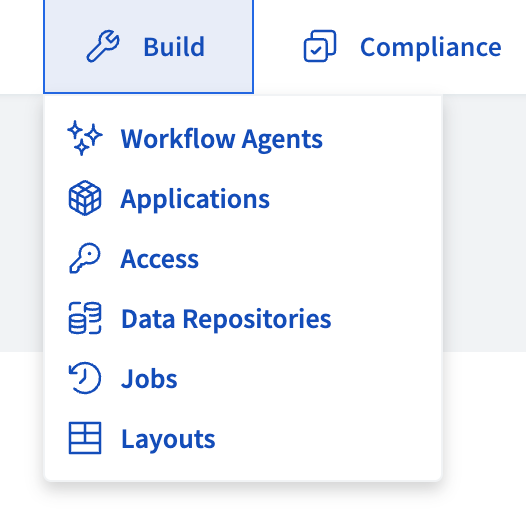
Task: Choose the Access menu entry
Action: click(x=160, y=259)
